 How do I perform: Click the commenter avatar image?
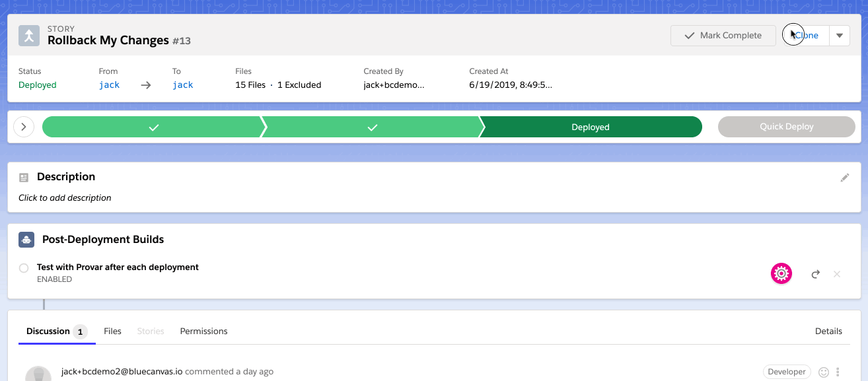click(38, 374)
